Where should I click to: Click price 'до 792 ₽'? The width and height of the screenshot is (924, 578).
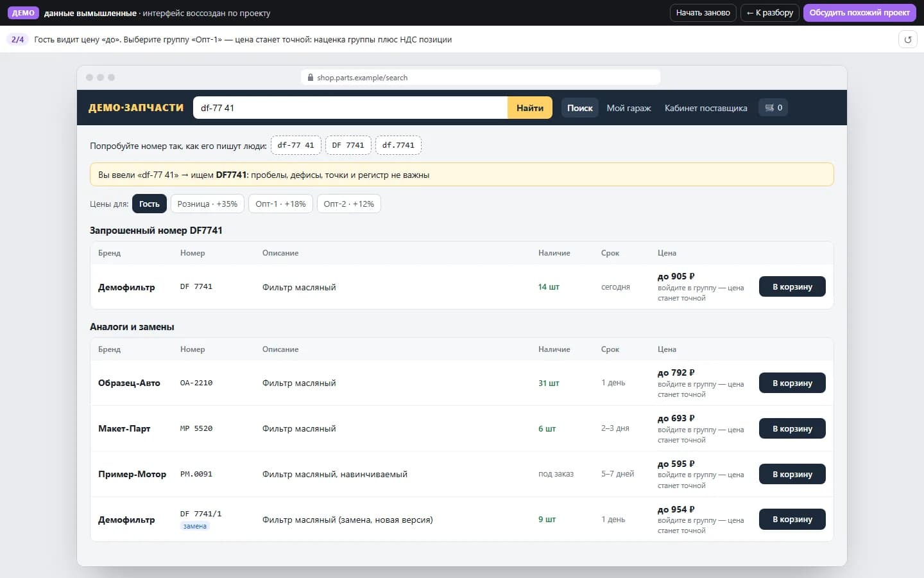[x=676, y=372]
